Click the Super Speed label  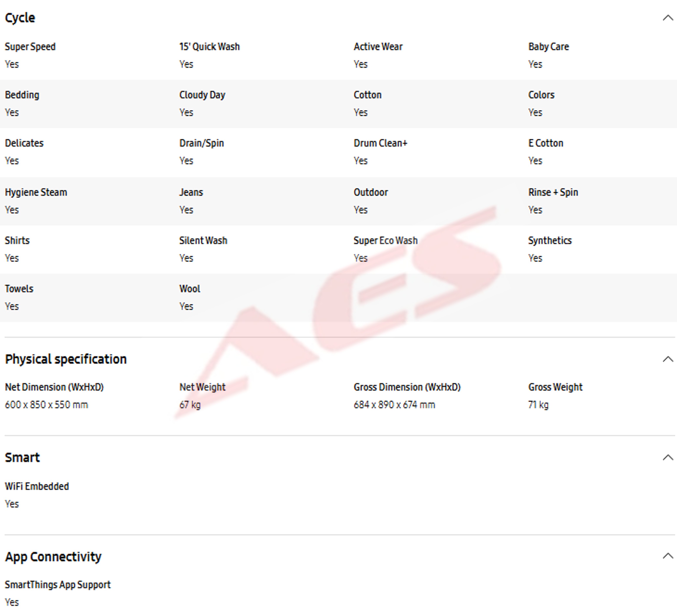pos(30,47)
